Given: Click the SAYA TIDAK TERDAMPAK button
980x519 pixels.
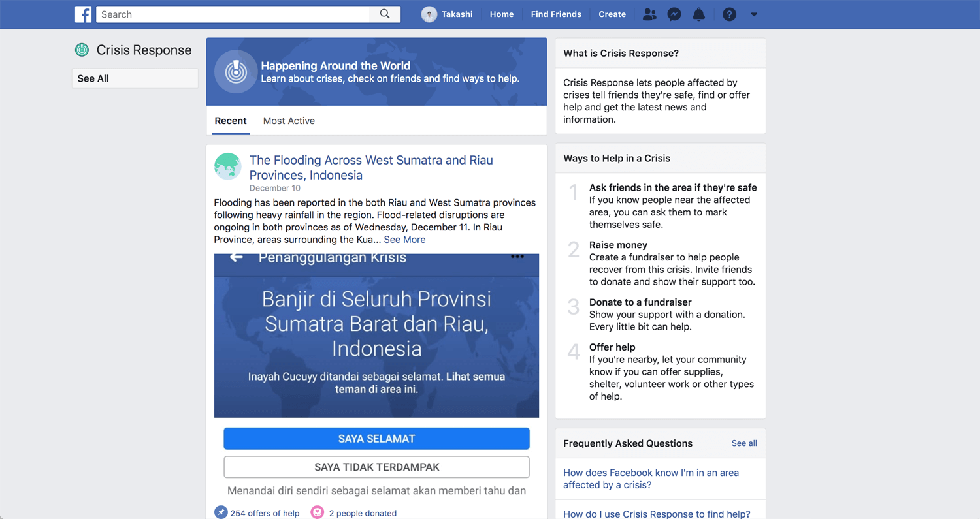Looking at the screenshot, I should tap(376, 467).
